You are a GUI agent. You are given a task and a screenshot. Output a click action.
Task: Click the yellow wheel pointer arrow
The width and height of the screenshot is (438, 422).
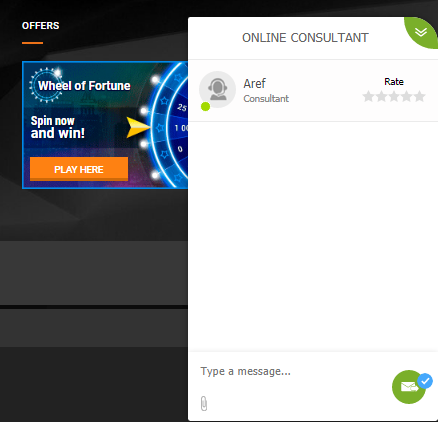(x=138, y=127)
